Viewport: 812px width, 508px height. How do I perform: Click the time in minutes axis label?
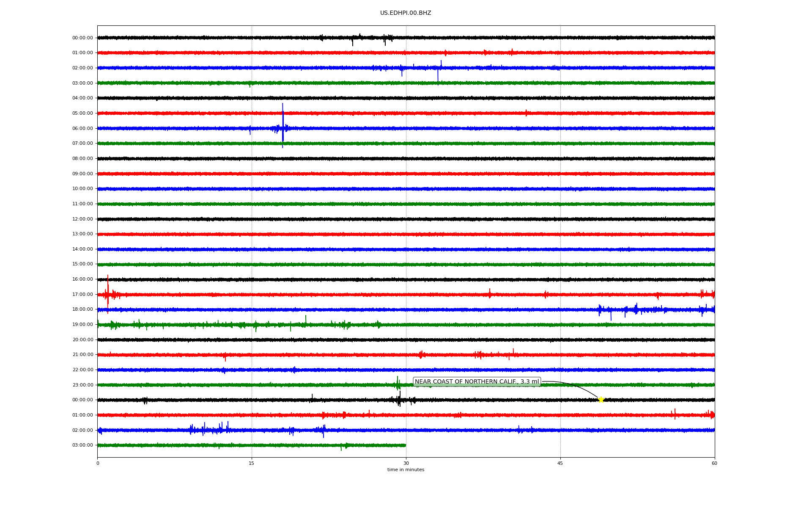(406, 470)
